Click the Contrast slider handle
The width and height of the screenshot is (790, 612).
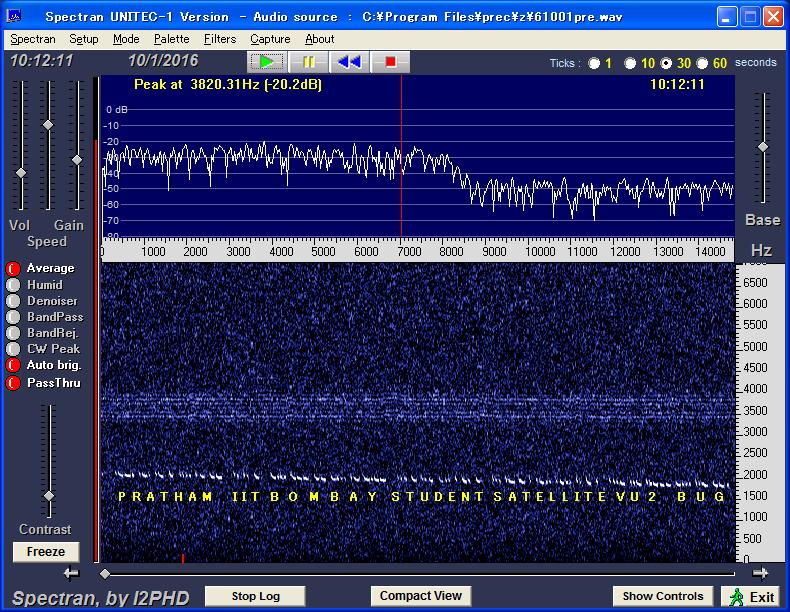click(49, 496)
